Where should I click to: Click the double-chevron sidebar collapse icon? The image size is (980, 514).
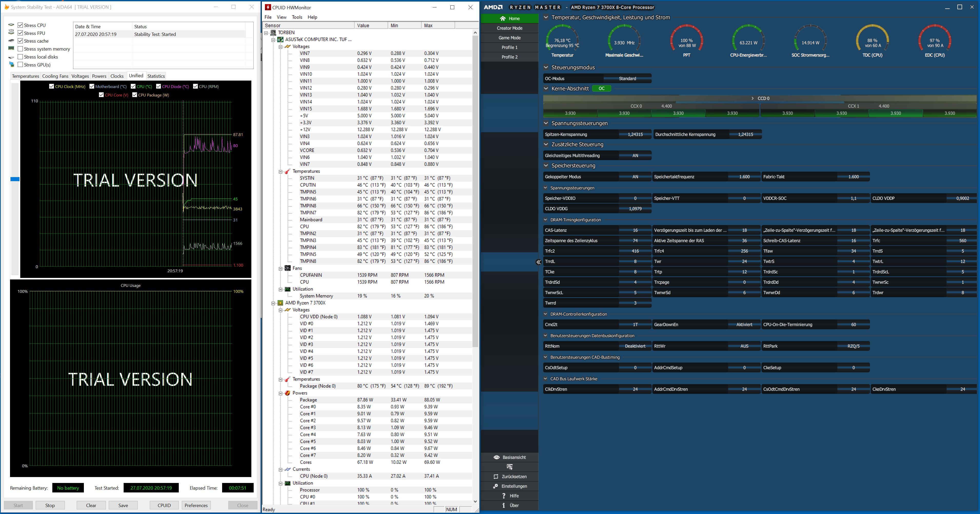pos(538,262)
